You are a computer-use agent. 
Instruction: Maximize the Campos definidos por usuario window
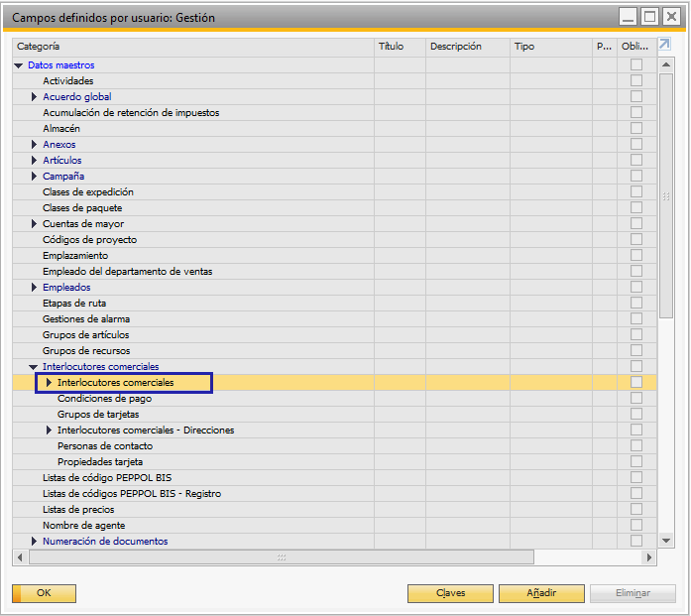coord(649,17)
